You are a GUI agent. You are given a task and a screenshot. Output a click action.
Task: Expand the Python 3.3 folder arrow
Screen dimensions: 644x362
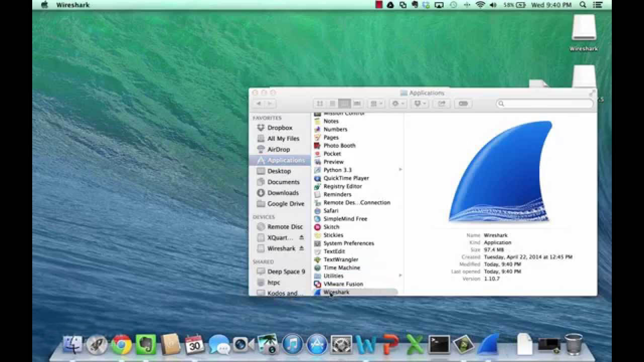(400, 170)
